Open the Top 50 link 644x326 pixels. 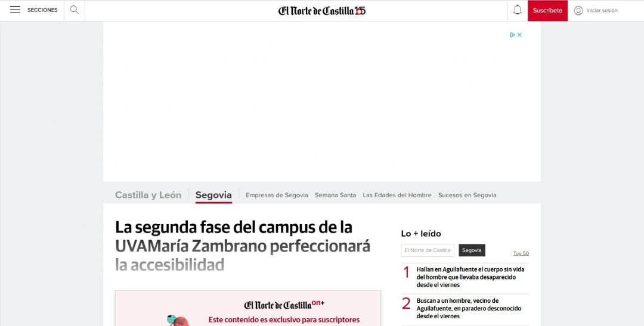(x=521, y=253)
